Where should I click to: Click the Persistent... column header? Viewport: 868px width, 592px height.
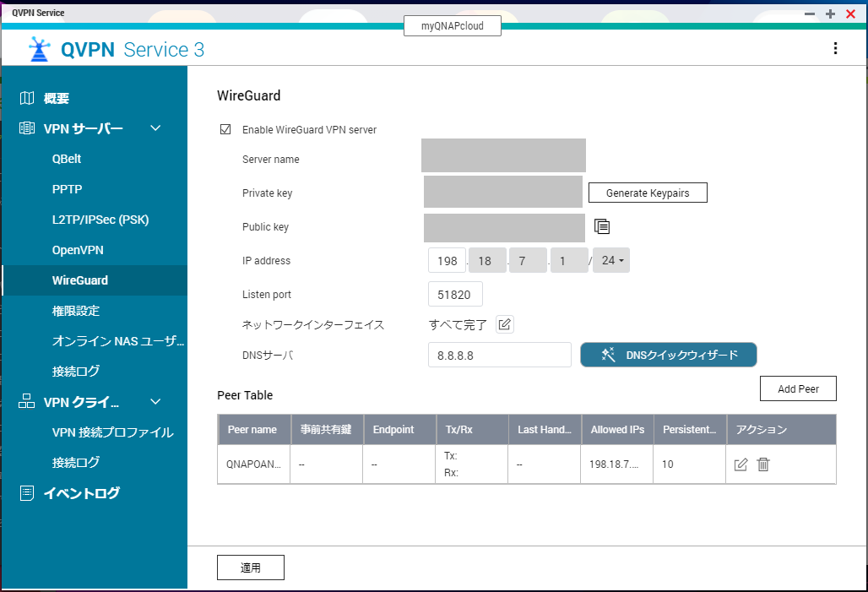[690, 430]
